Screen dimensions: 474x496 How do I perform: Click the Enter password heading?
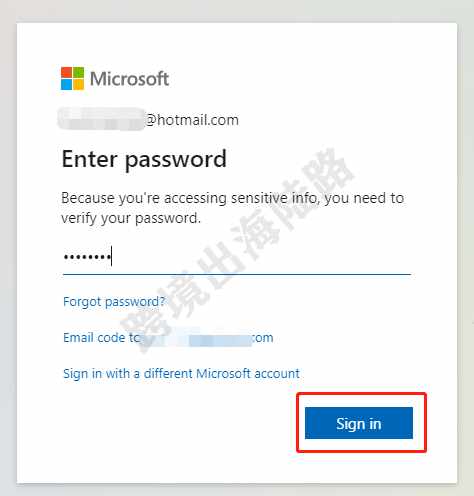pyautogui.click(x=144, y=160)
